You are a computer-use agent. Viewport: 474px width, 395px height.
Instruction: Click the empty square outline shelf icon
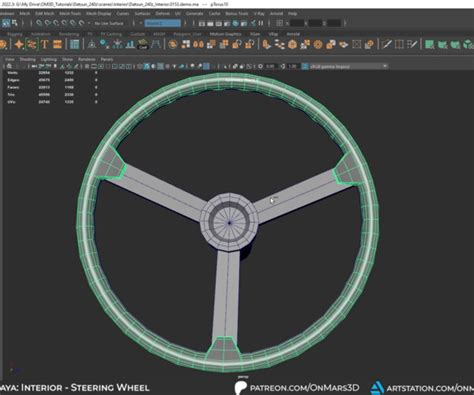click(357, 44)
